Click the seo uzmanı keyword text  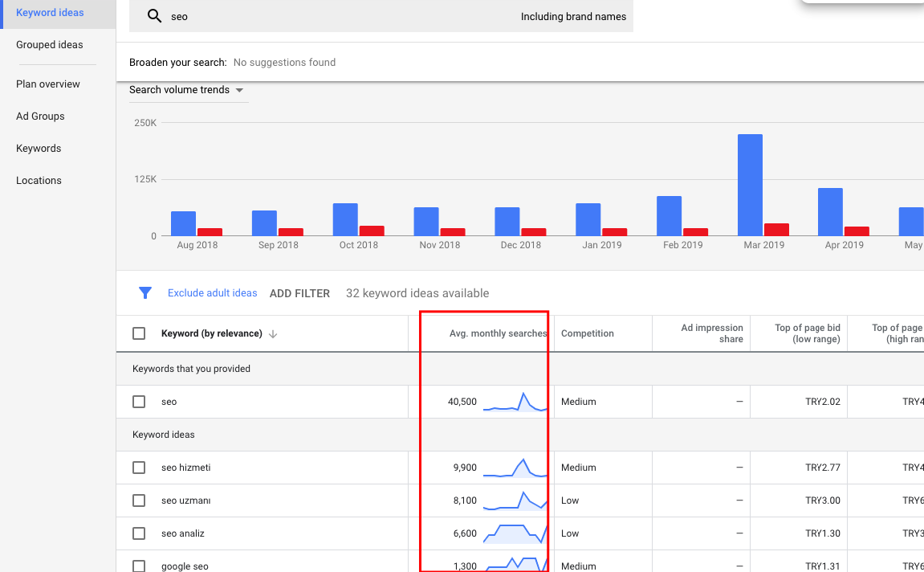(185, 500)
